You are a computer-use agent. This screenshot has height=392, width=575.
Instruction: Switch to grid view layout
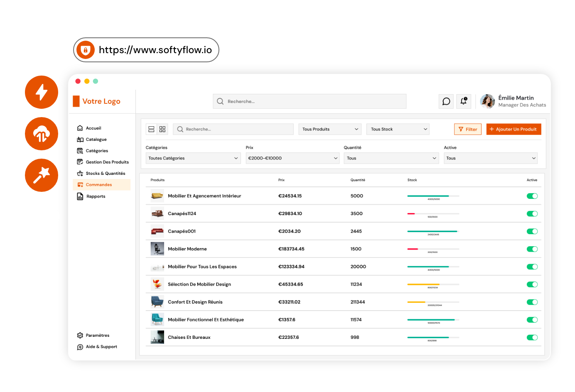[162, 129]
